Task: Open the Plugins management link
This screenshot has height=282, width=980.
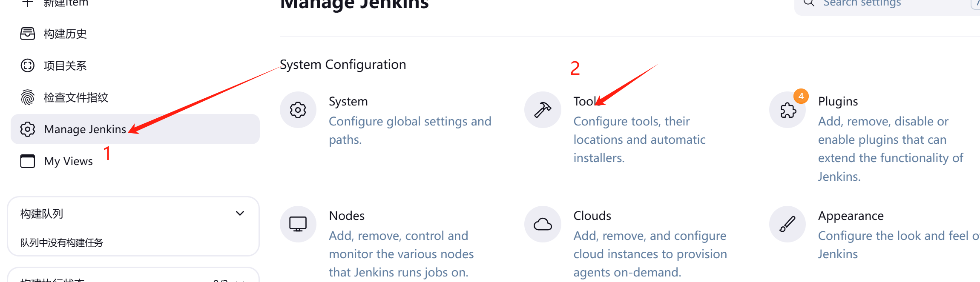Action: click(x=838, y=101)
